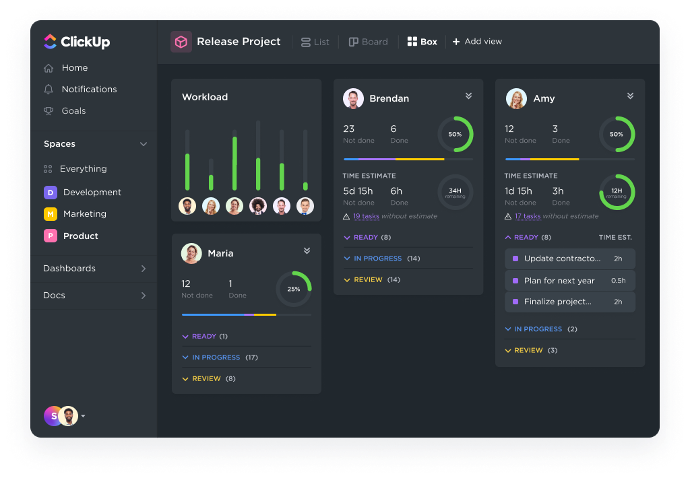Click the Release Project cube icon
690x478 pixels.
[x=181, y=42]
